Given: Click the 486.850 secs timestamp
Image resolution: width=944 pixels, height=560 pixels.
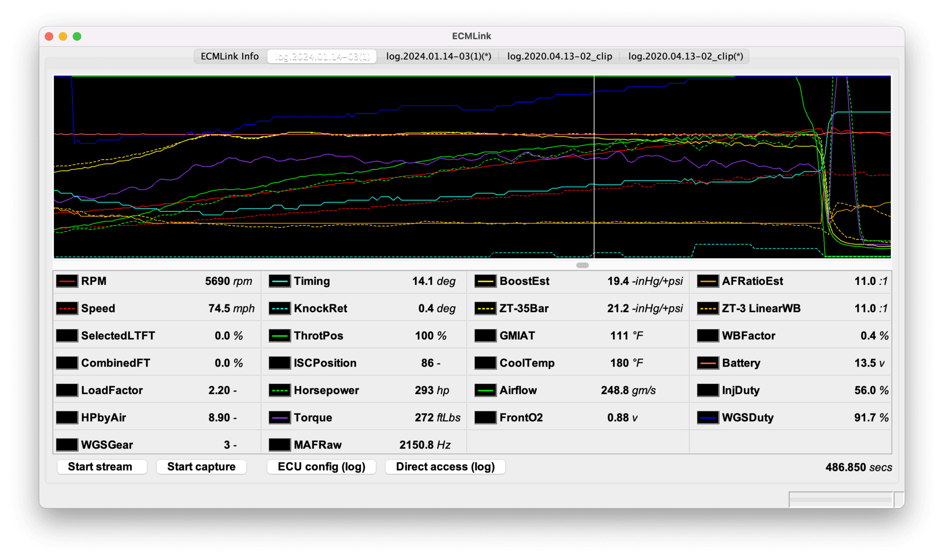Looking at the screenshot, I should coord(859,468).
